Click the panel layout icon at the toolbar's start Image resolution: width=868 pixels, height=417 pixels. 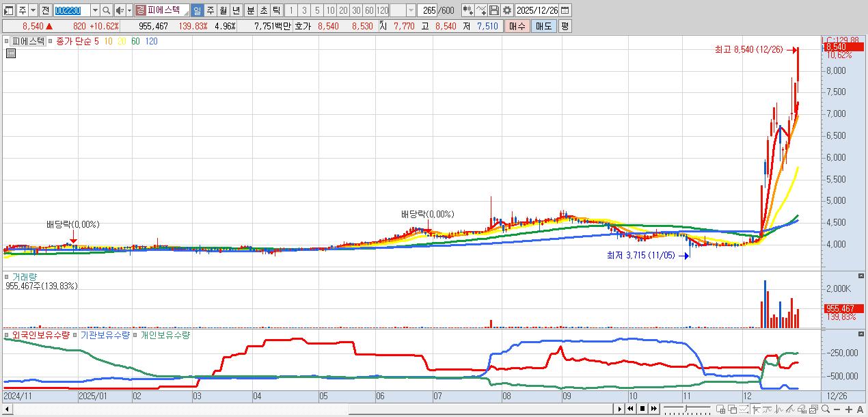8,10
